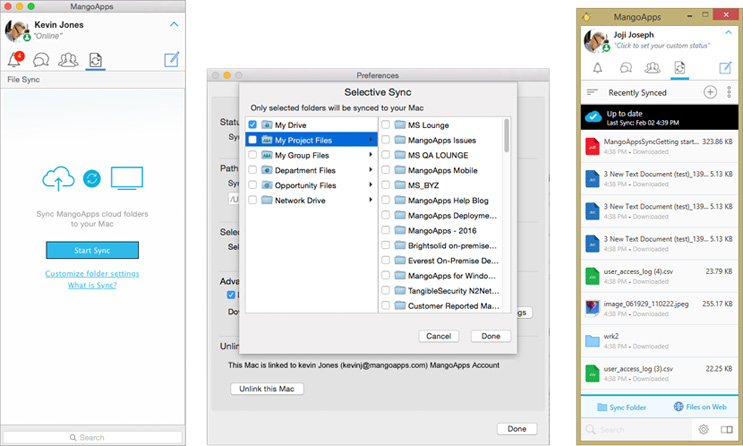Check the Network Drive checkbox
The width and height of the screenshot is (743, 446).
(x=253, y=200)
